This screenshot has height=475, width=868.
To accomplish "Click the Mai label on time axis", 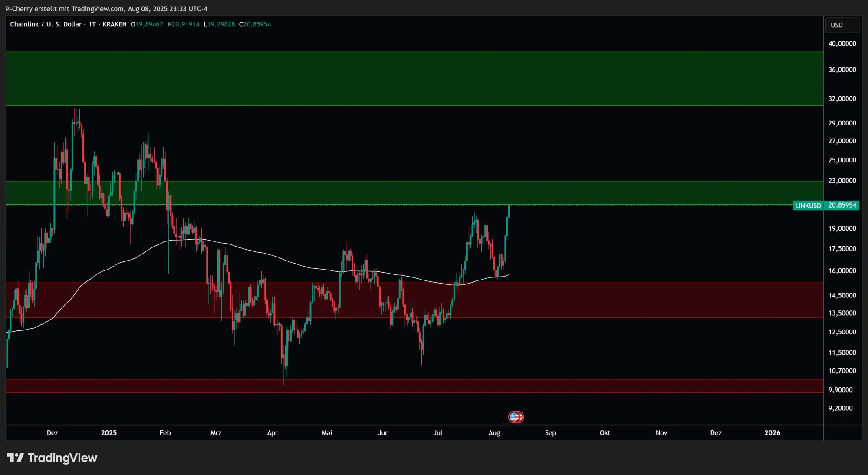I will coord(327,433).
